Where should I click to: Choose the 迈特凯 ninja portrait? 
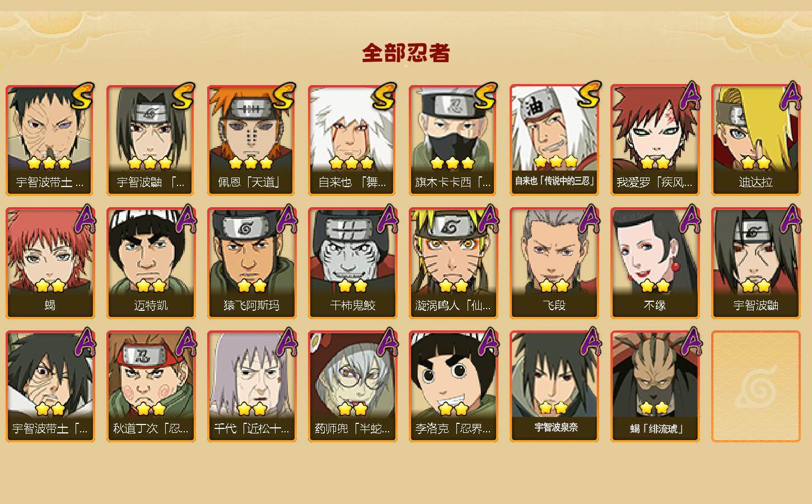click(151, 263)
